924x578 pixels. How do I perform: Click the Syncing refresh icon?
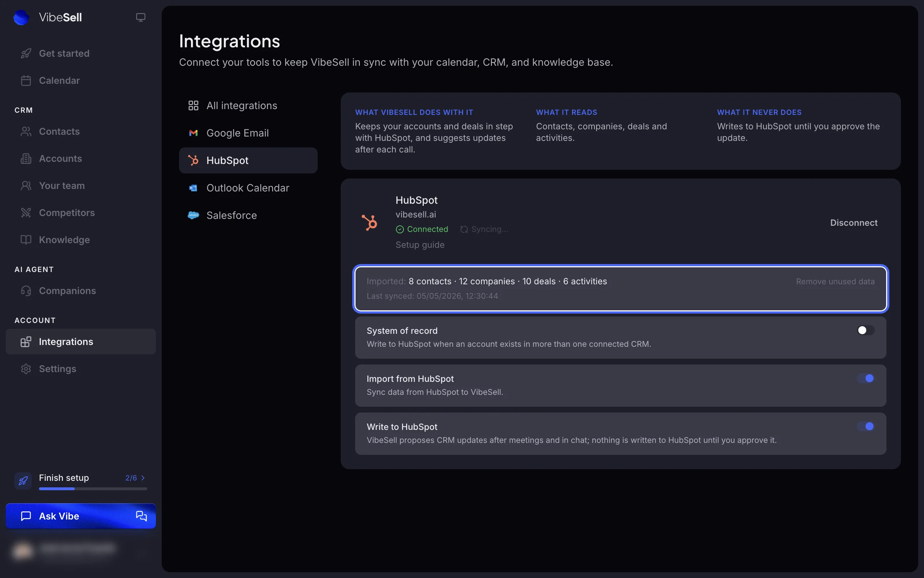tap(464, 229)
